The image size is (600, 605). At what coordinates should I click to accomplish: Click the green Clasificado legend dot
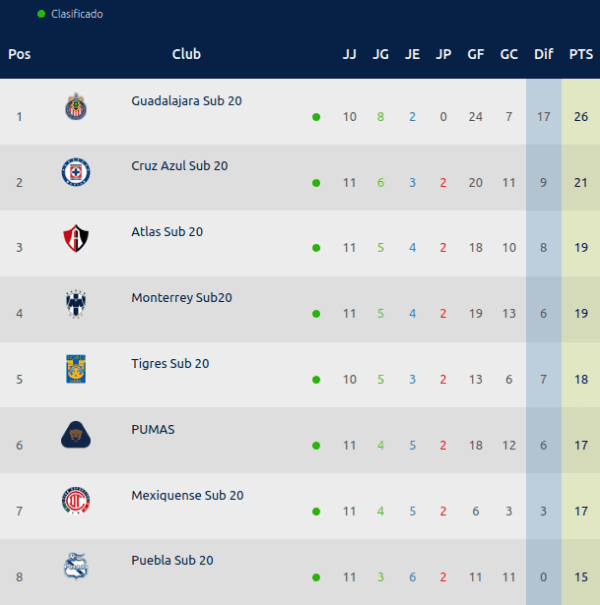(41, 14)
